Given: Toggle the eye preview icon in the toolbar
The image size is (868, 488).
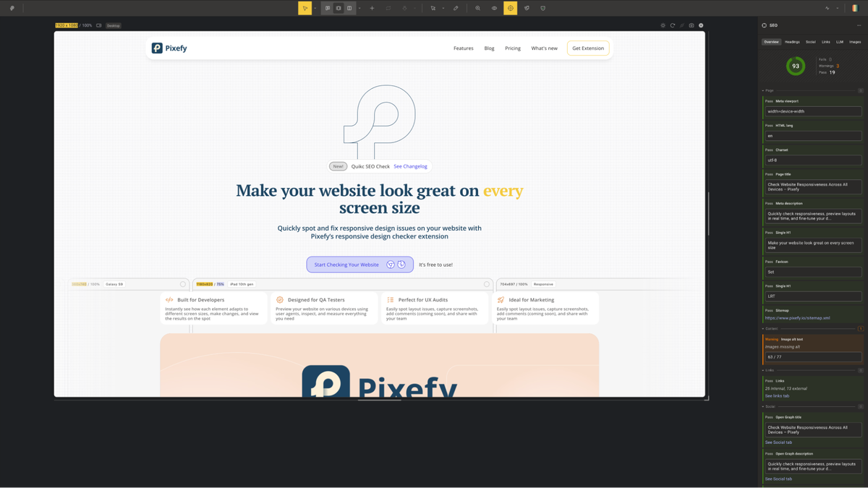Looking at the screenshot, I should (x=494, y=8).
